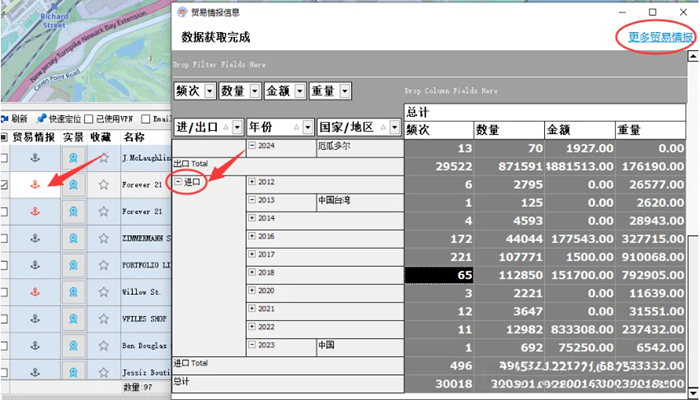Open street view icon for J.McLaughlin
The image size is (700, 400).
(x=73, y=158)
